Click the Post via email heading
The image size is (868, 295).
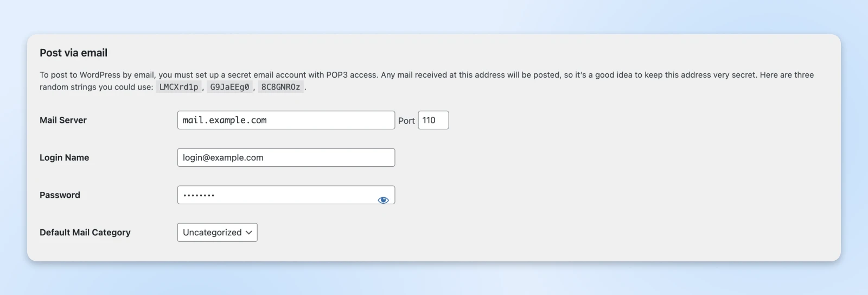click(x=73, y=53)
